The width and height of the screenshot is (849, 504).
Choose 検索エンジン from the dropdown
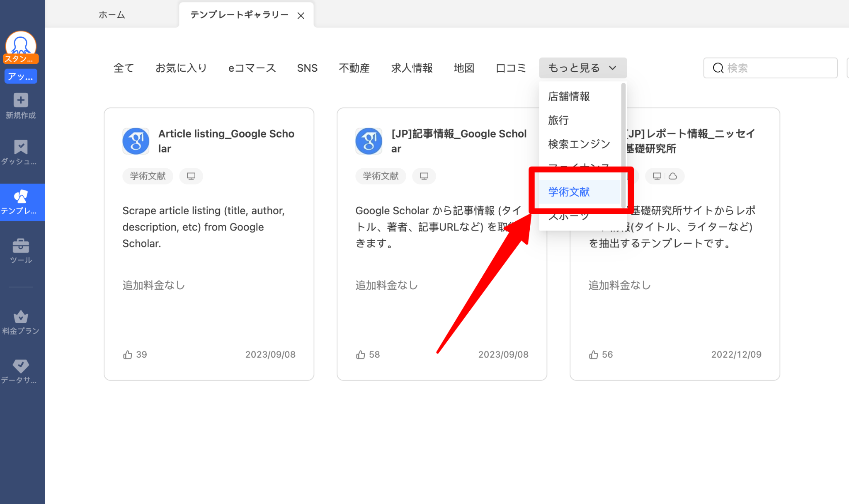pyautogui.click(x=579, y=144)
